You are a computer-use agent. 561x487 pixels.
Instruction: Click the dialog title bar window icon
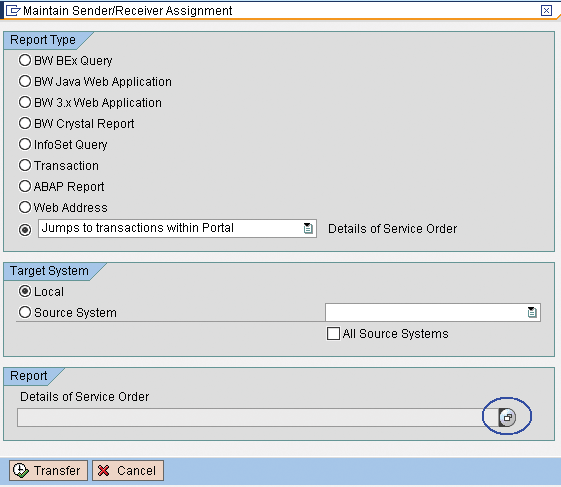(x=13, y=11)
